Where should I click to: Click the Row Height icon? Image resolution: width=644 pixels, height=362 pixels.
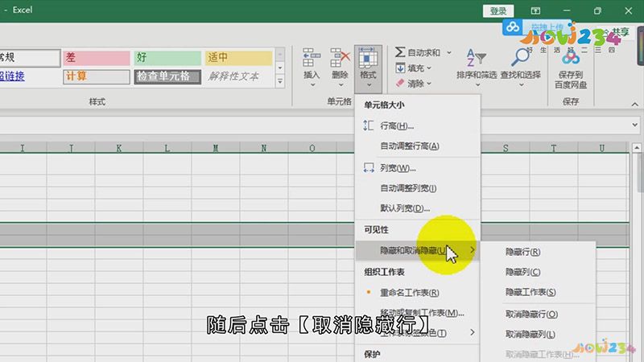[369, 125]
